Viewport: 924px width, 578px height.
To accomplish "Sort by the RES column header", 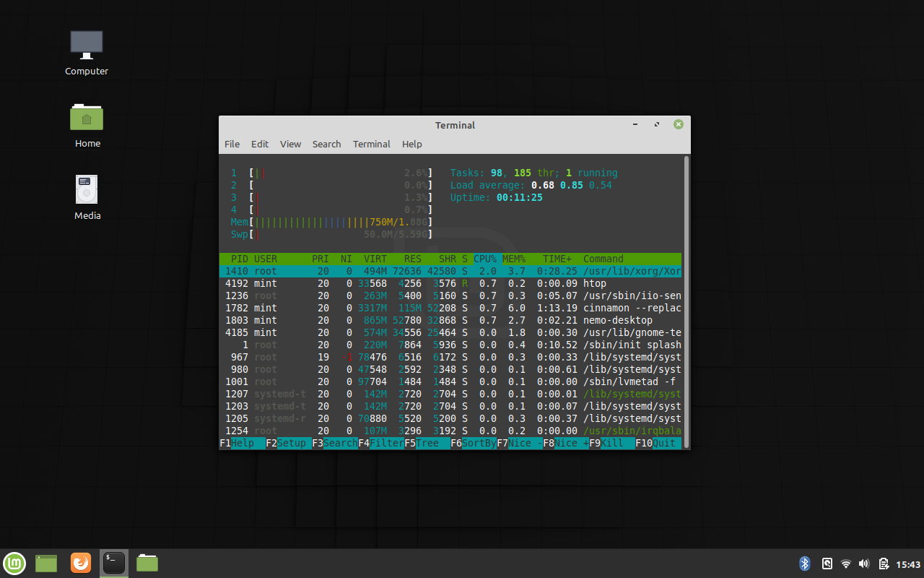I will 413,259.
